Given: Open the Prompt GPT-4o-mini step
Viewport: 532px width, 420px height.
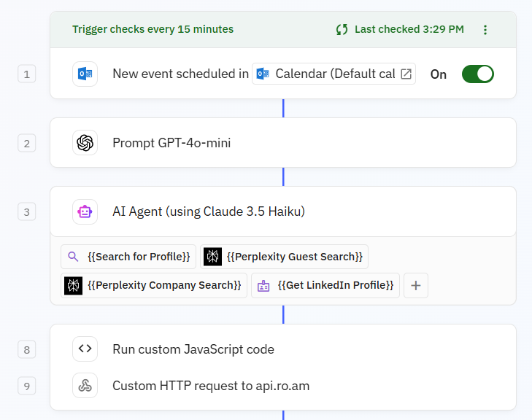Looking at the screenshot, I should click(283, 143).
